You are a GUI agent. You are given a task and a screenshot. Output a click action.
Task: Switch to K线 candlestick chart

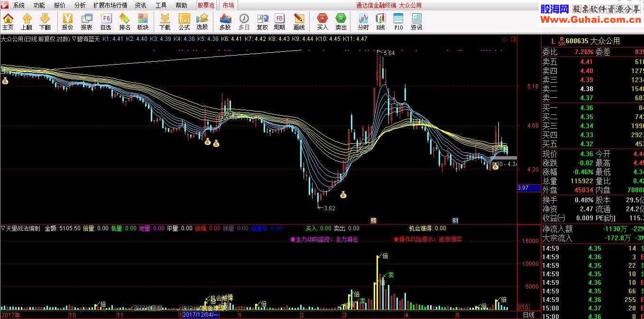[x=380, y=21]
